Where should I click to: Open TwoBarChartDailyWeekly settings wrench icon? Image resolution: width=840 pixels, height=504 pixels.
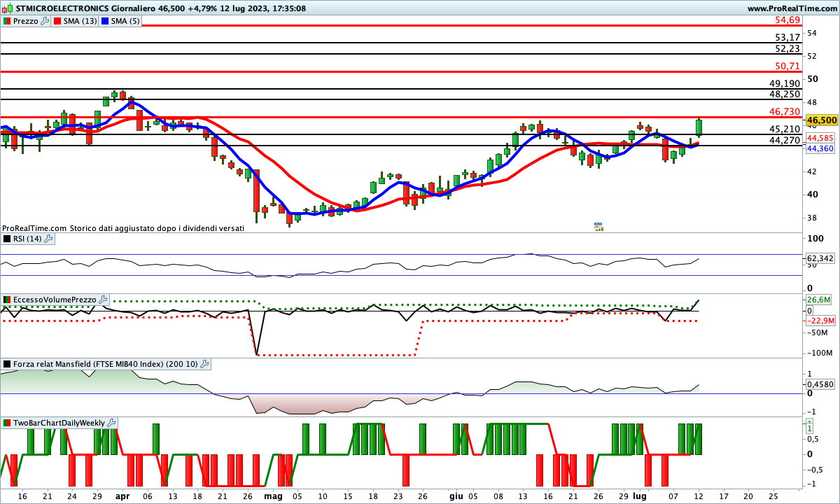coord(112,423)
